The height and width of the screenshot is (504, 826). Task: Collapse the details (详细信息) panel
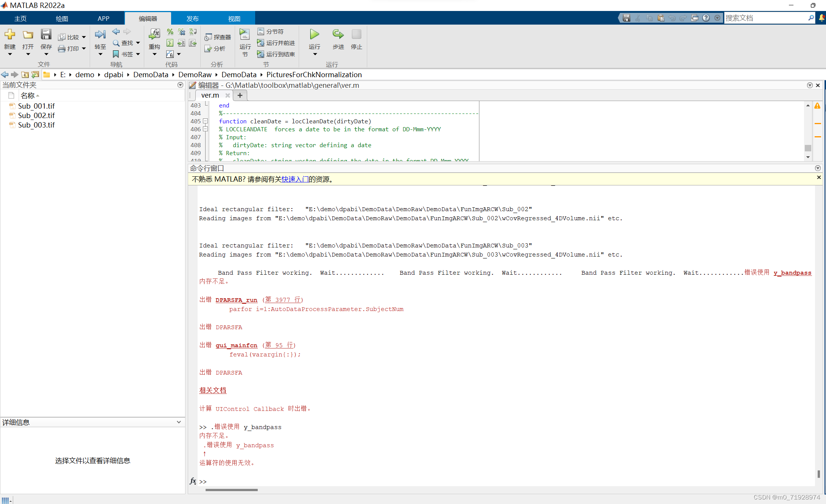[179, 422]
